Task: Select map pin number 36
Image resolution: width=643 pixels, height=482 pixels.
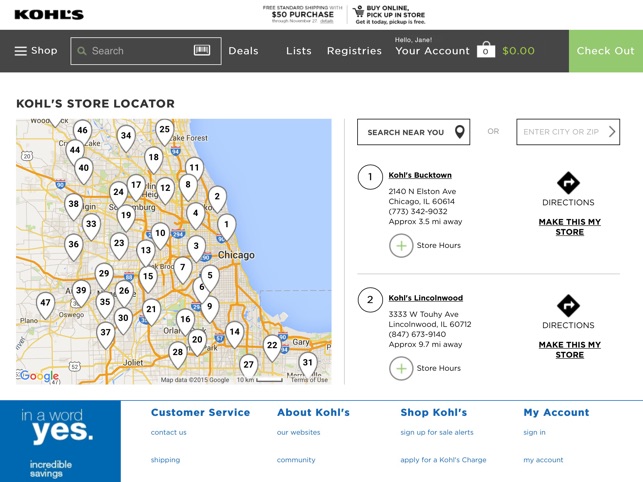Action: point(73,247)
